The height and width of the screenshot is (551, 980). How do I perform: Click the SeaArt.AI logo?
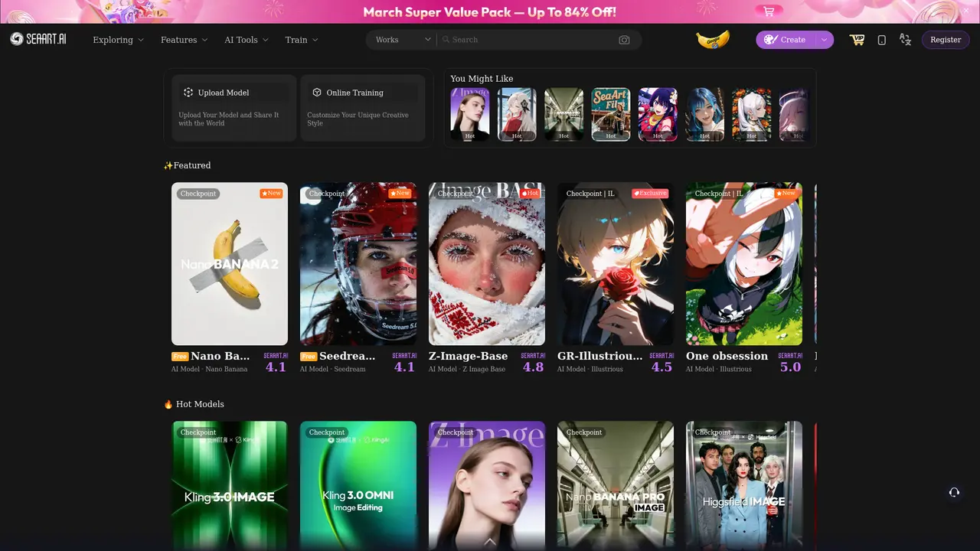coord(38,39)
